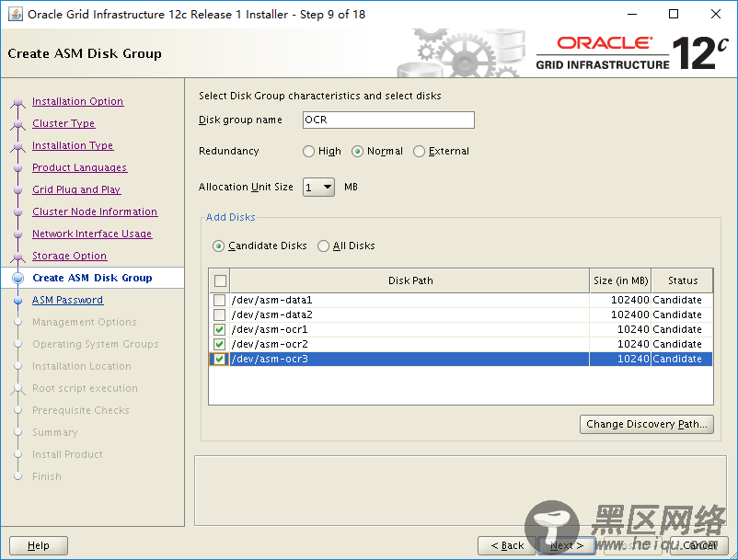Click the ASM Password step bullet icon
738x560 pixels.
17,300
